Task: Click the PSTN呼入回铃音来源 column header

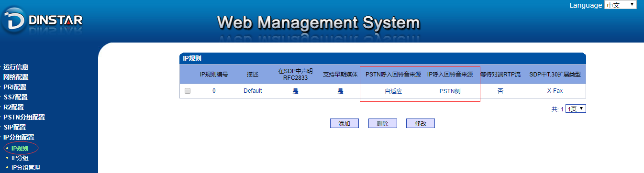Action: 393,75
